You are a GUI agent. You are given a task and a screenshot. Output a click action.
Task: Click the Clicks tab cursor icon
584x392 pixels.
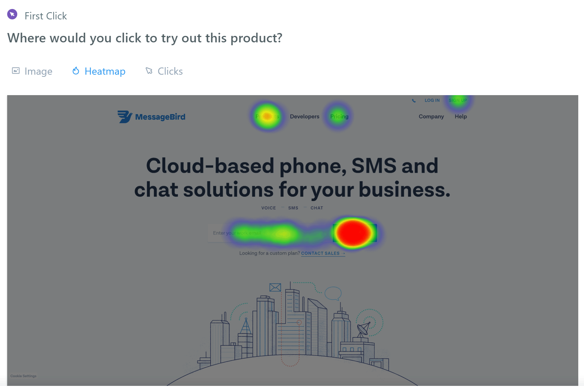[149, 71]
